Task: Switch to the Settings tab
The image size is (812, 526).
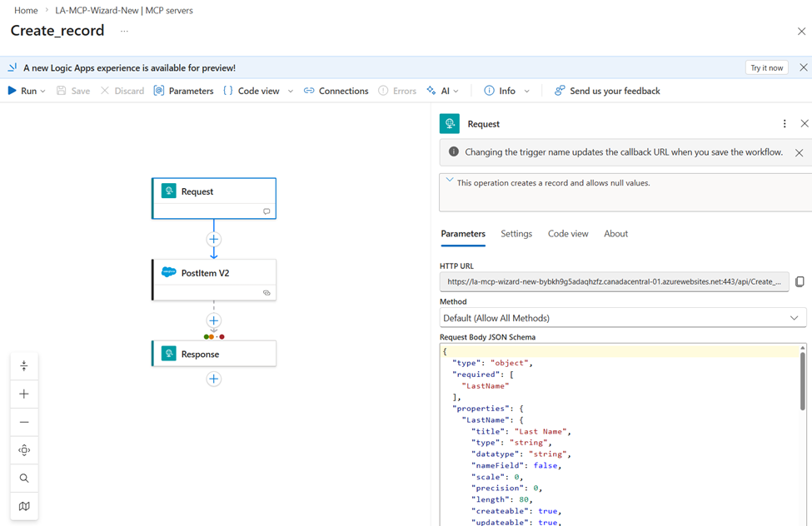Action: [x=516, y=234]
